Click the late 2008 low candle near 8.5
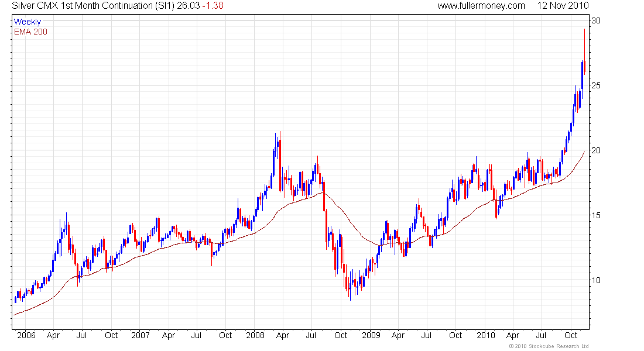 pyautogui.click(x=350, y=285)
